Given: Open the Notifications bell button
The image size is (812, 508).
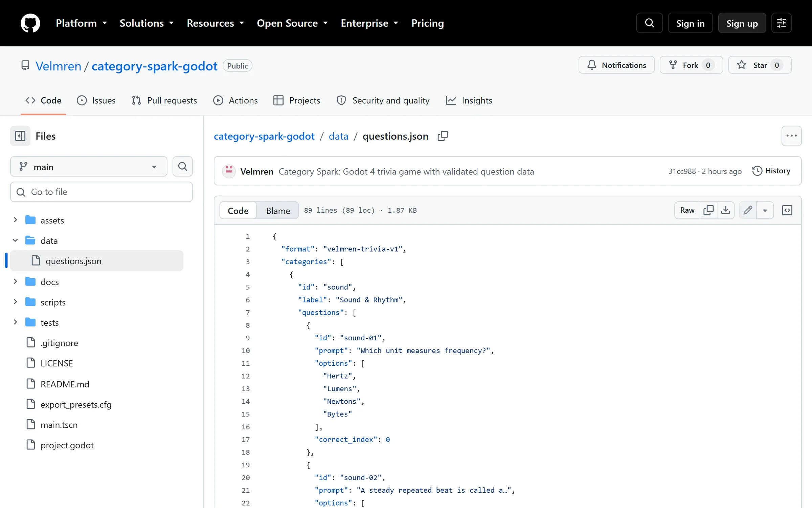Looking at the screenshot, I should (x=616, y=65).
